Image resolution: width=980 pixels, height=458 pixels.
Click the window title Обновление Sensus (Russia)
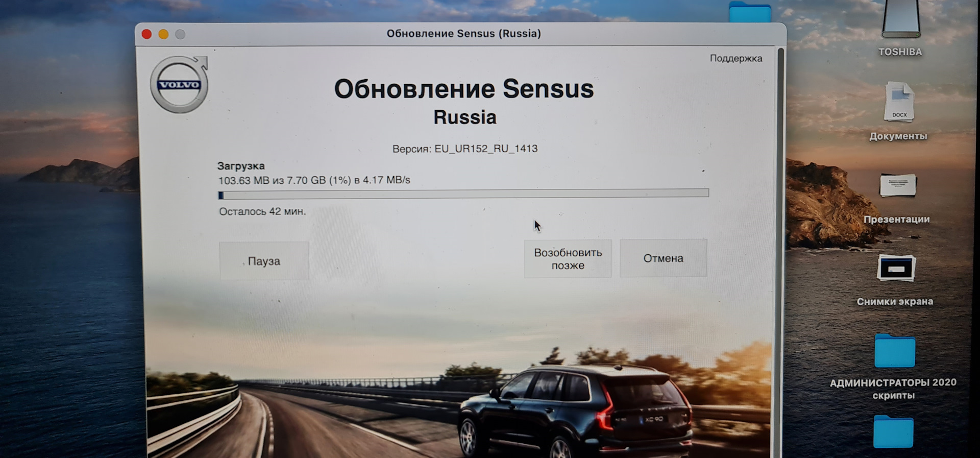point(463,34)
